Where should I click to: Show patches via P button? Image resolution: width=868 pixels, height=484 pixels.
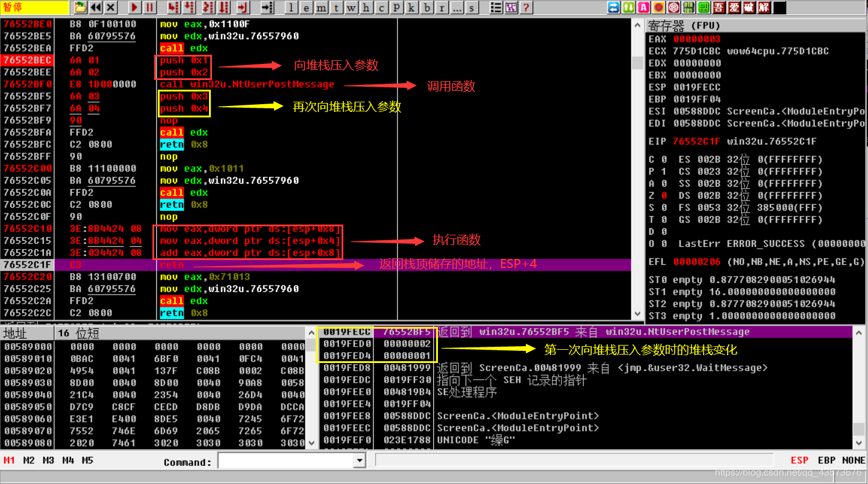tap(397, 8)
